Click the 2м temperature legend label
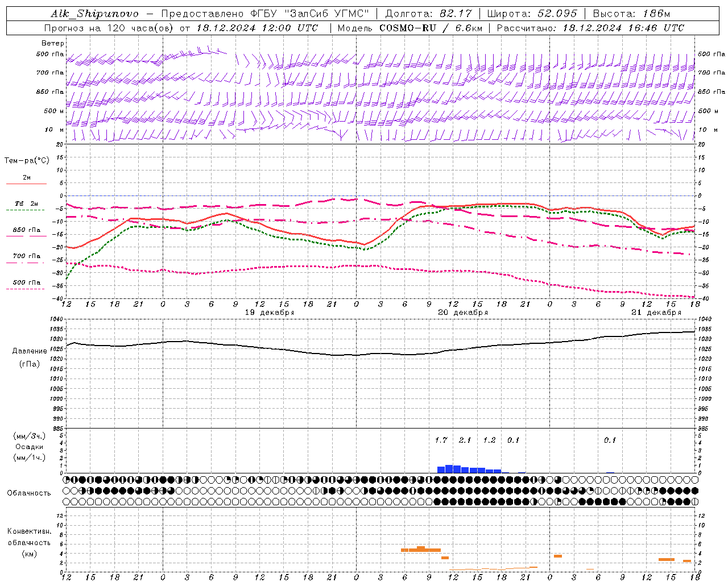 point(27,178)
